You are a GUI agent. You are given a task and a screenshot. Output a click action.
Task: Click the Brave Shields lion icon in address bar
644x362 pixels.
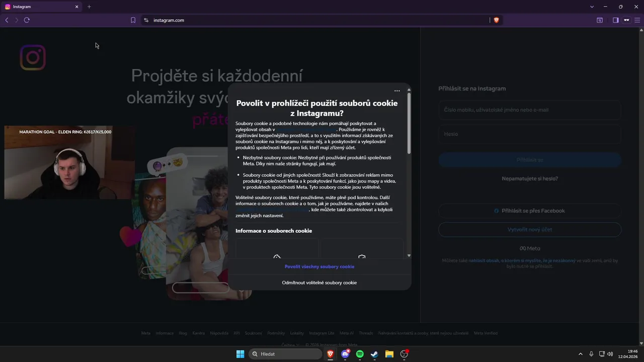(x=496, y=20)
